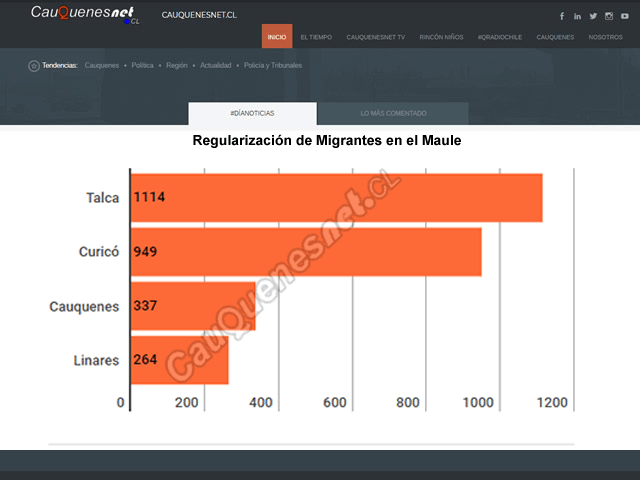Screen dimensions: 640x480
Task: Click the Tendencias star icon
Action: (34, 66)
